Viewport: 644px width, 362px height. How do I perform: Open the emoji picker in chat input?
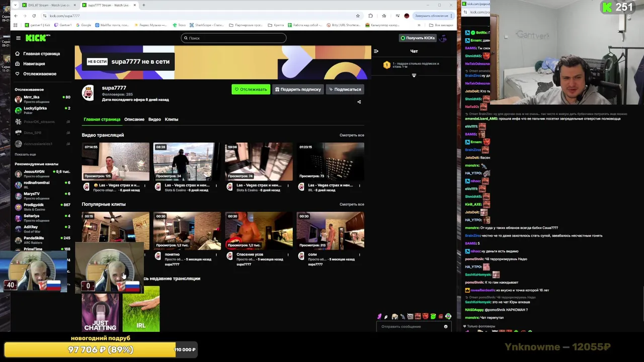click(446, 327)
